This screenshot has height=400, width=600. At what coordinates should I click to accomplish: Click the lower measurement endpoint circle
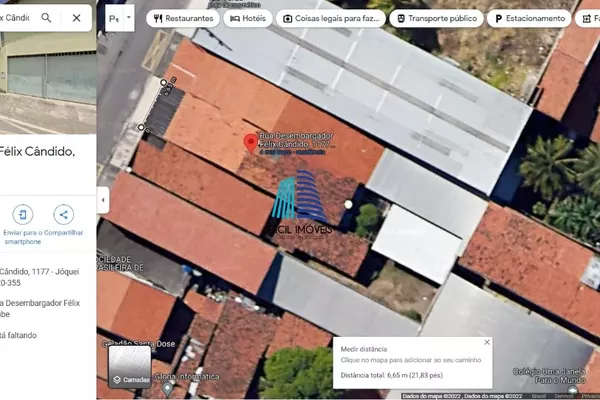click(141, 127)
